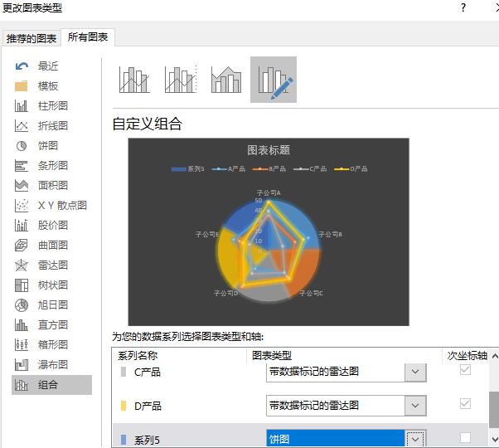
Task: Click the C产品 gray color swatch
Action: click(x=124, y=372)
